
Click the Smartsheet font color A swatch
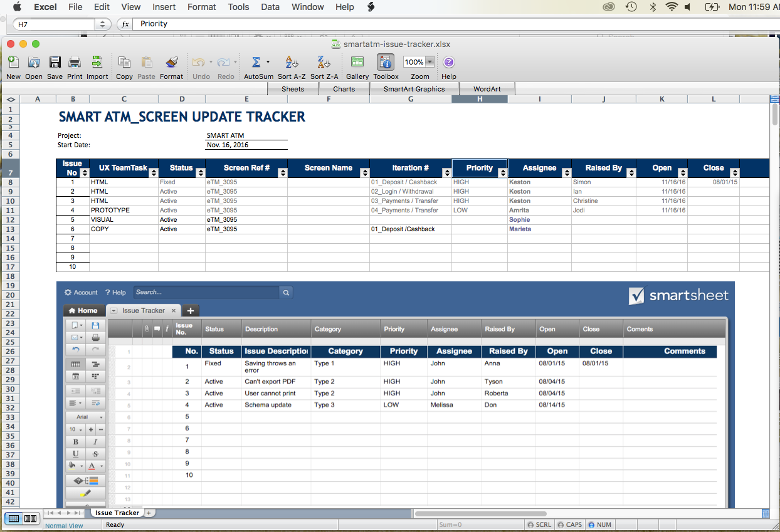point(92,466)
